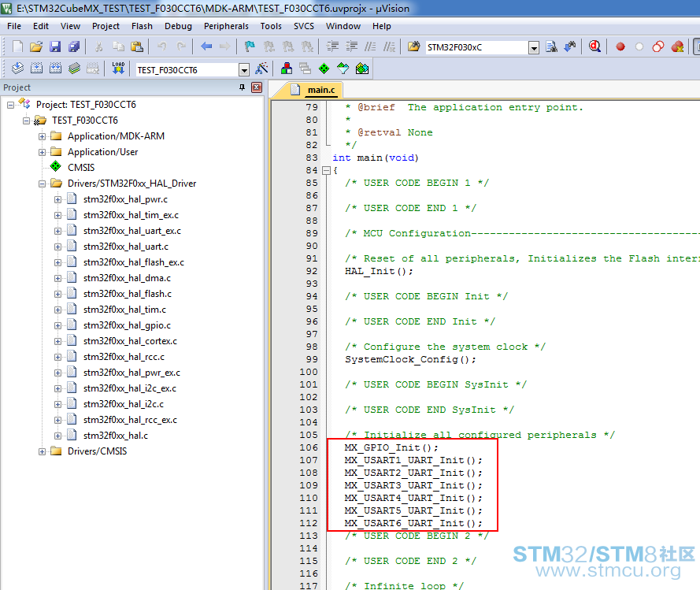Open the Debug menu
Screen dimensions: 700x590
pyautogui.click(x=178, y=26)
